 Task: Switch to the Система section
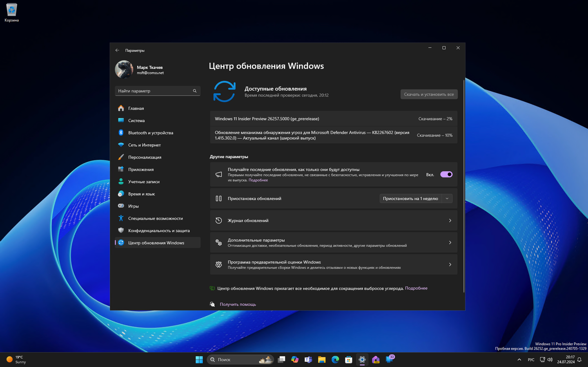137,120
